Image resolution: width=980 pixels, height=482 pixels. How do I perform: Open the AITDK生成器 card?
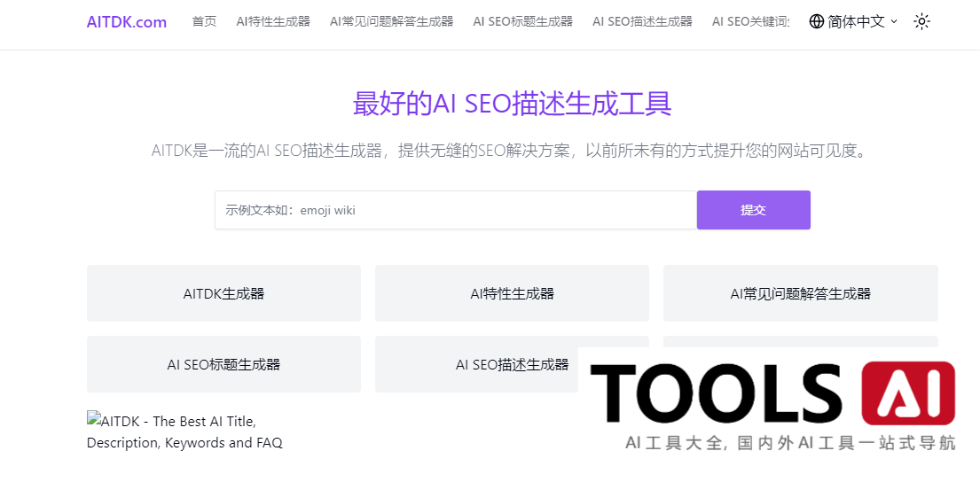pyautogui.click(x=223, y=293)
